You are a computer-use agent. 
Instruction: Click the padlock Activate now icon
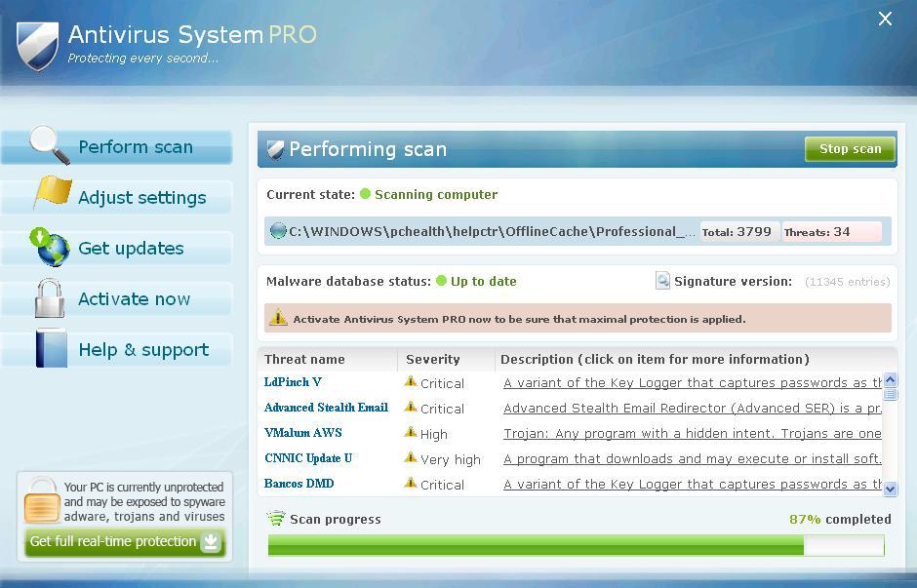(x=50, y=298)
